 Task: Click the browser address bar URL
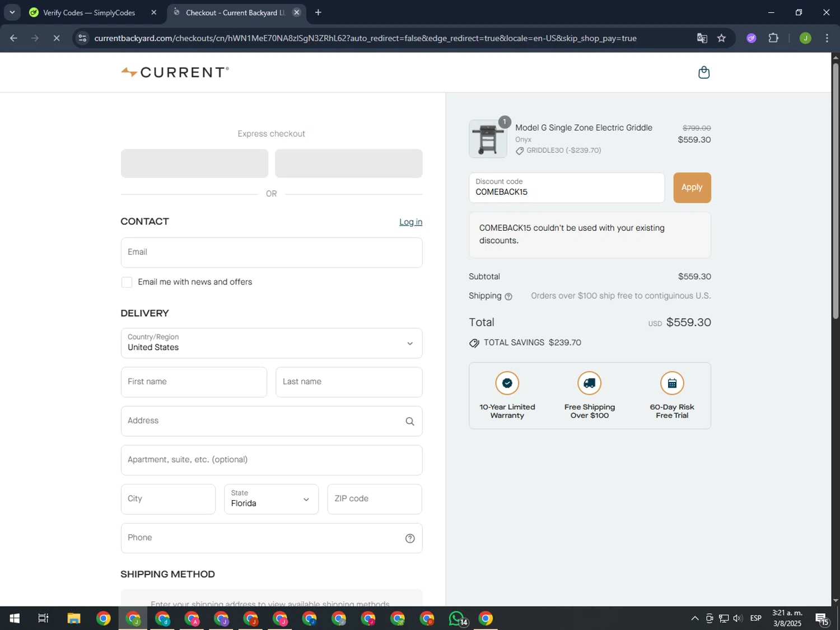coord(365,38)
